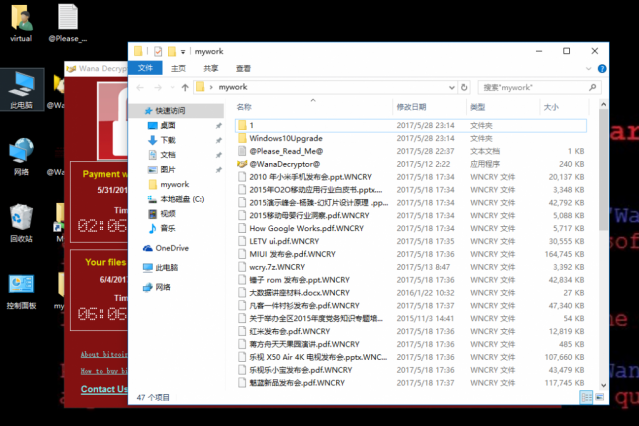Go back with the back arrow
The width and height of the screenshot is (639, 426).
140,87
